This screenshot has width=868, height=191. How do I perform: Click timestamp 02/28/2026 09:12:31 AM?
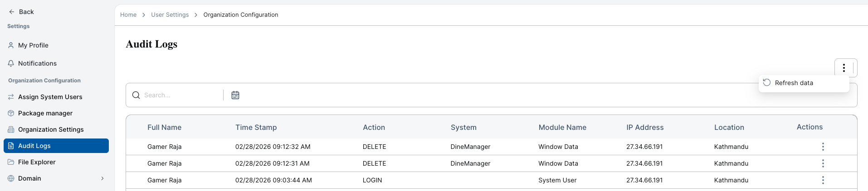coord(273,163)
